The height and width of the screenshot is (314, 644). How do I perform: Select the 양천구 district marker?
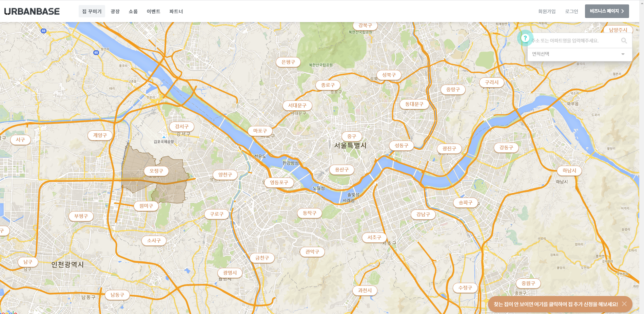pyautogui.click(x=225, y=175)
